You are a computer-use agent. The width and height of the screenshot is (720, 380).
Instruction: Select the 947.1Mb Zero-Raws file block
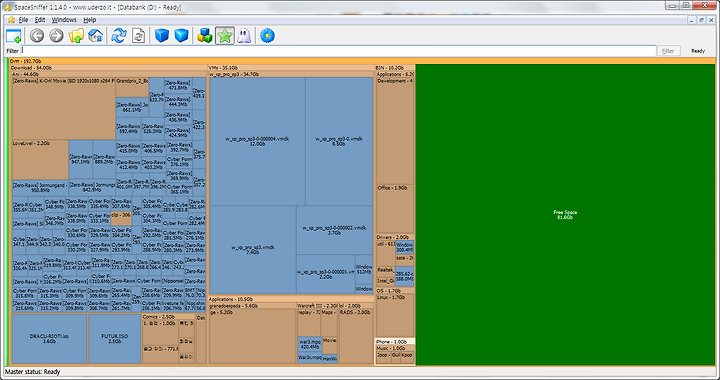(x=81, y=159)
